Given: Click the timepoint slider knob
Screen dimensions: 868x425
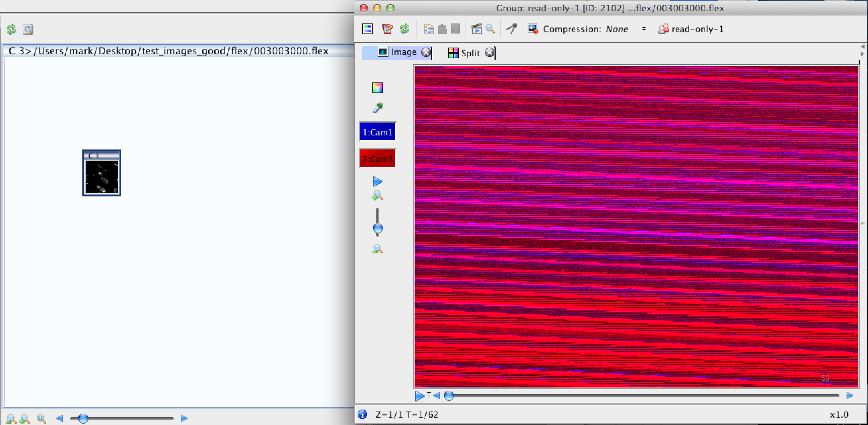Looking at the screenshot, I should [449, 395].
